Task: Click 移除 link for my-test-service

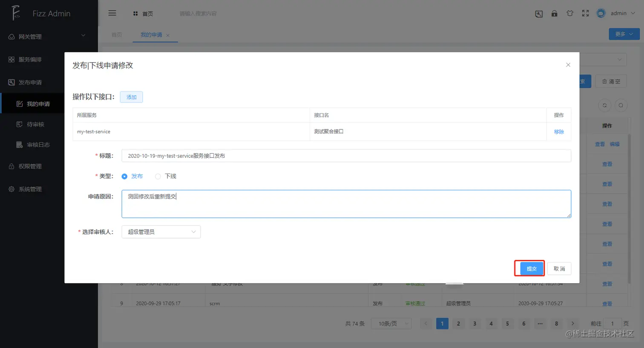Action: [x=559, y=132]
